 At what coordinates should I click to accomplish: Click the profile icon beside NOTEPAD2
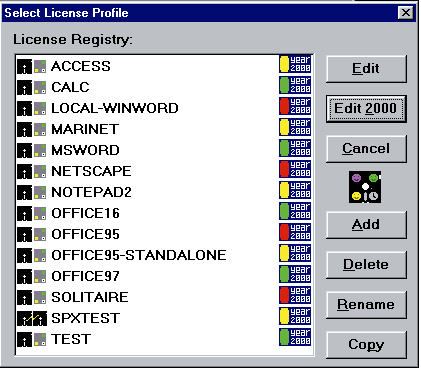(32, 192)
